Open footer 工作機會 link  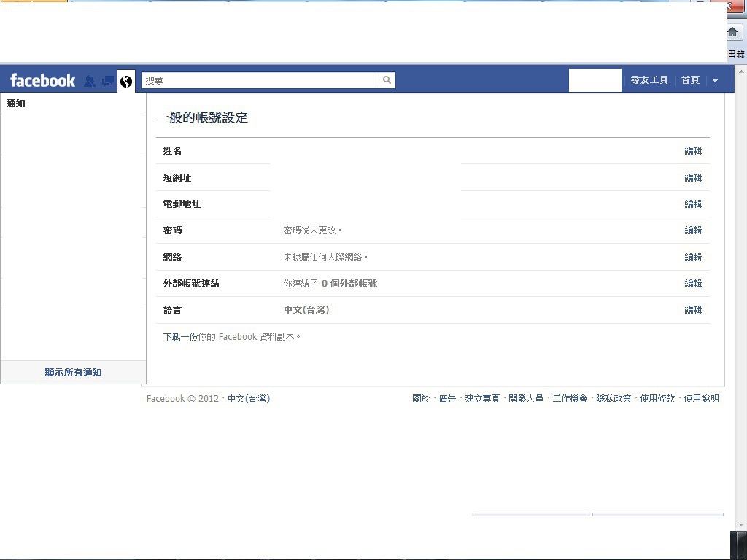[x=570, y=399]
